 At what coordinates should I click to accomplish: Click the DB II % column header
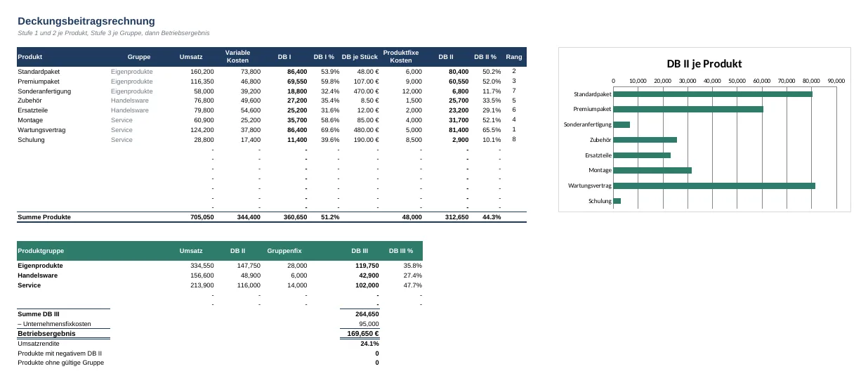(485, 57)
